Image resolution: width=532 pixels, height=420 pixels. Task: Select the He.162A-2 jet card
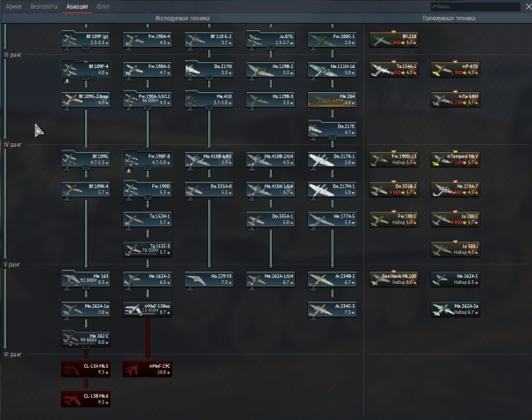click(147, 279)
